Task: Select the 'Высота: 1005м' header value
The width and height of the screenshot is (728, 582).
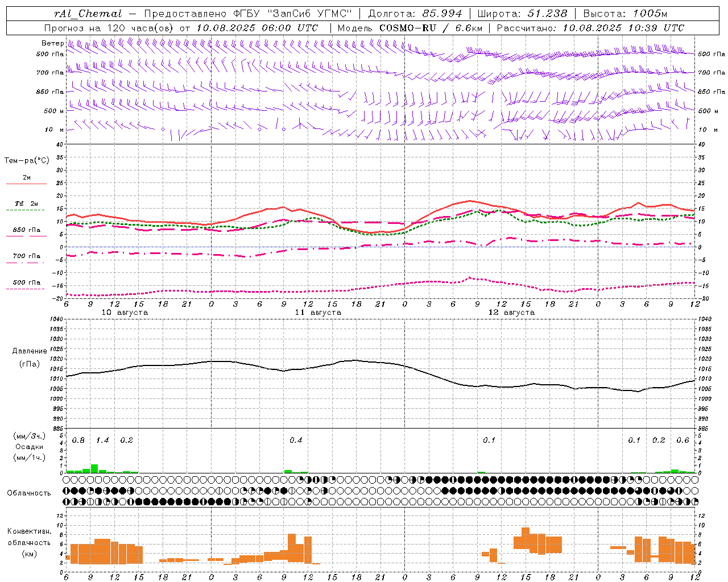Action: pyautogui.click(x=625, y=14)
